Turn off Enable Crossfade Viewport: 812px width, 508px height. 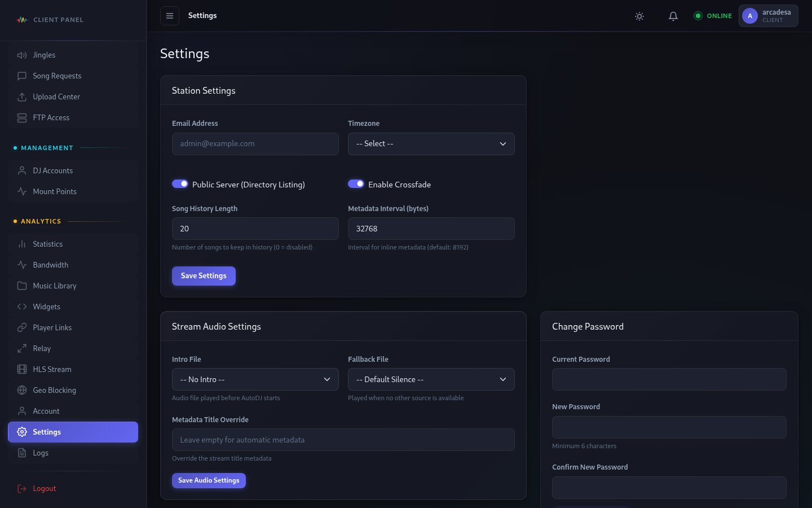(x=356, y=183)
